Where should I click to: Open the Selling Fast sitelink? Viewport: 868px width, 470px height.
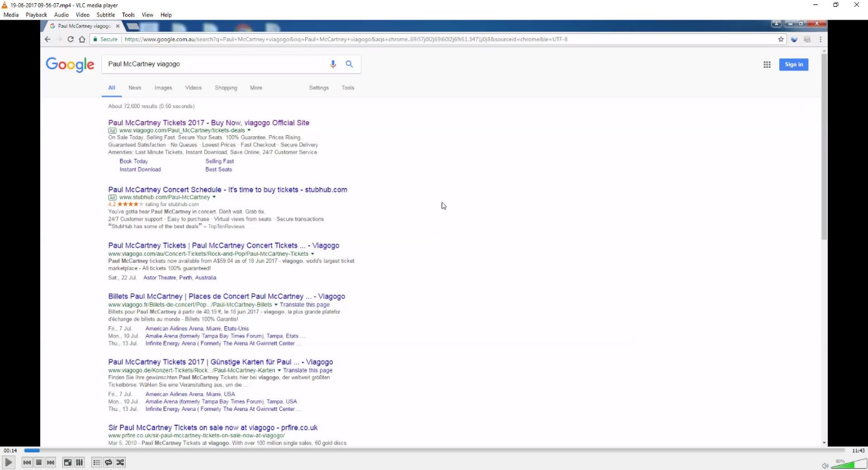220,161
